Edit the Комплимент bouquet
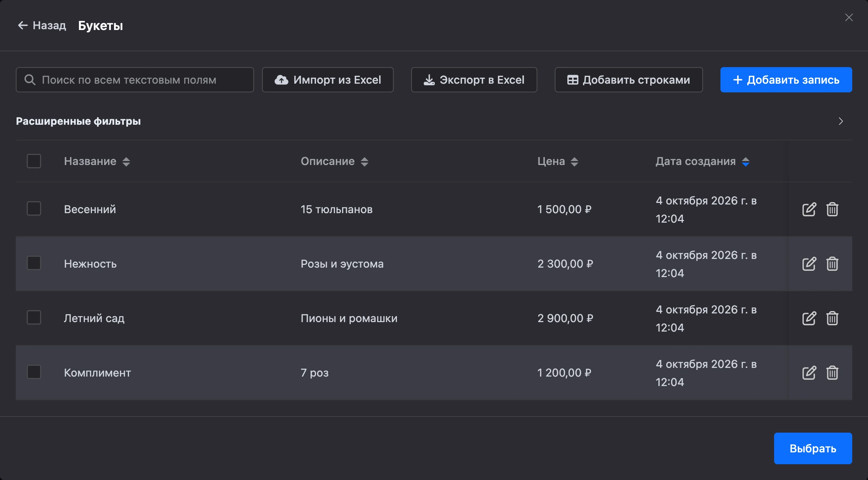868x480 pixels. click(809, 373)
